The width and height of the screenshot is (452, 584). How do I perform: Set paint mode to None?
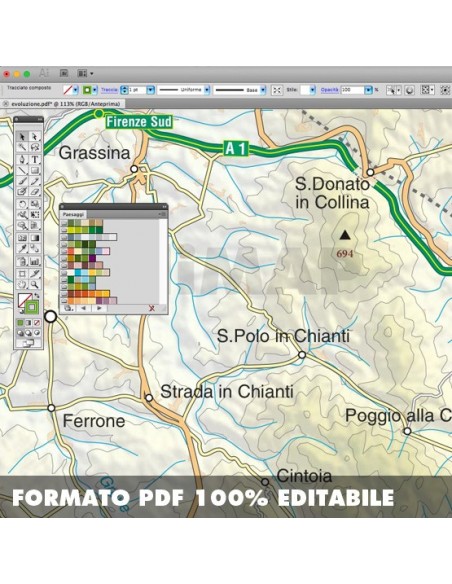(x=37, y=323)
